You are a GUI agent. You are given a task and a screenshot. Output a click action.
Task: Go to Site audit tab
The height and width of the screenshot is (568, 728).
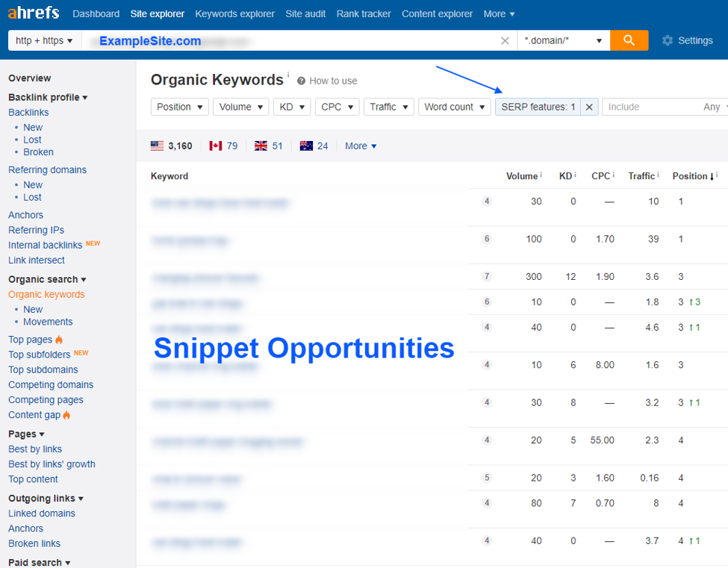[x=305, y=13]
